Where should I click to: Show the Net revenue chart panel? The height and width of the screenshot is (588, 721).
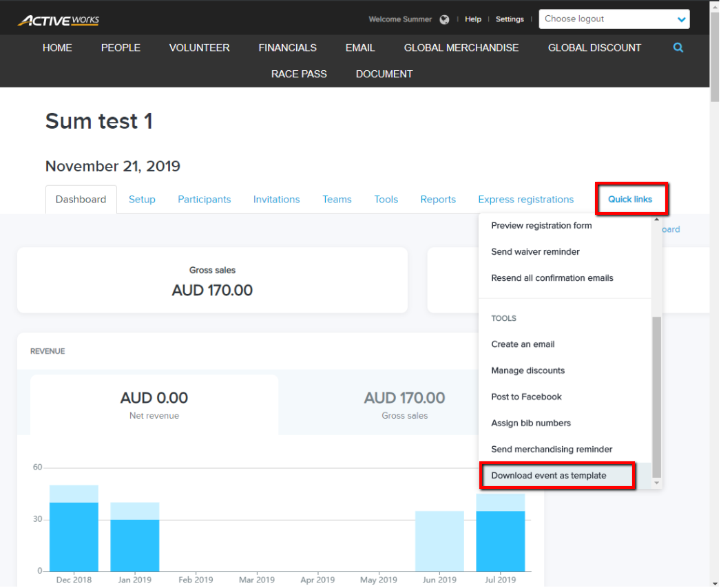coord(154,404)
